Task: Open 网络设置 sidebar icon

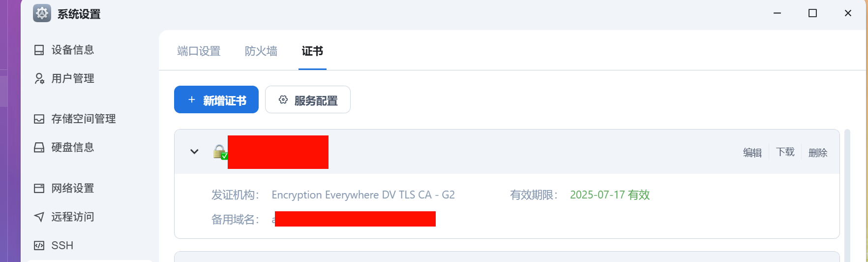Action: pos(39,188)
